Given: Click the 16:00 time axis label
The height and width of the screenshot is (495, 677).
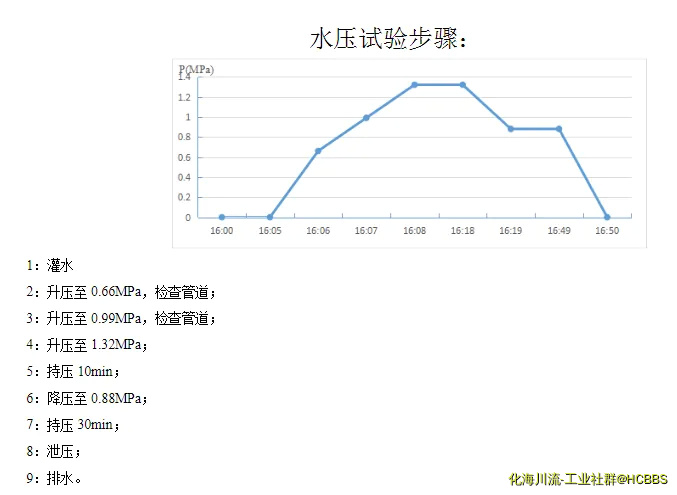Looking at the screenshot, I should (221, 231).
